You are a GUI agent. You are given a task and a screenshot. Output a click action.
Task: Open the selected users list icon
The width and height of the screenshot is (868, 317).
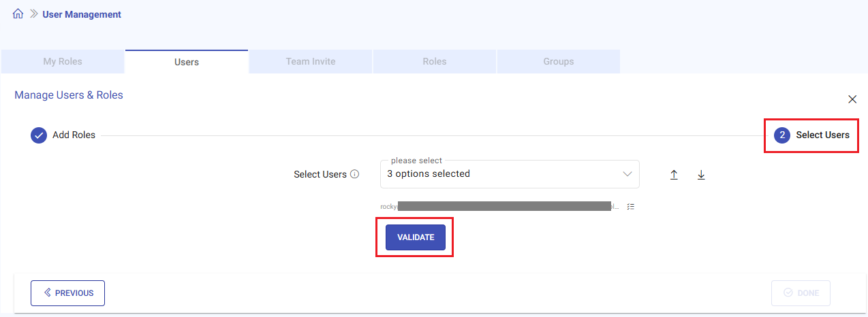[x=631, y=206]
